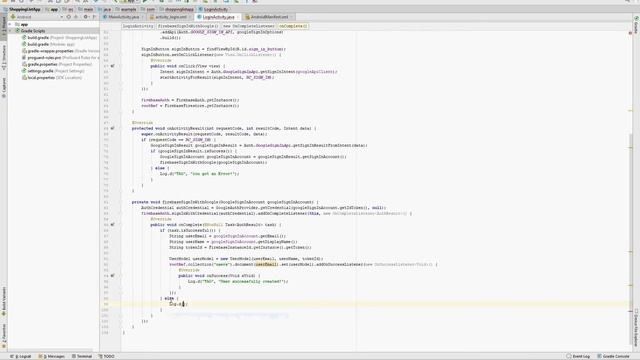
Task: Click the highlighted userEmail in document() call
Action: coord(266,264)
